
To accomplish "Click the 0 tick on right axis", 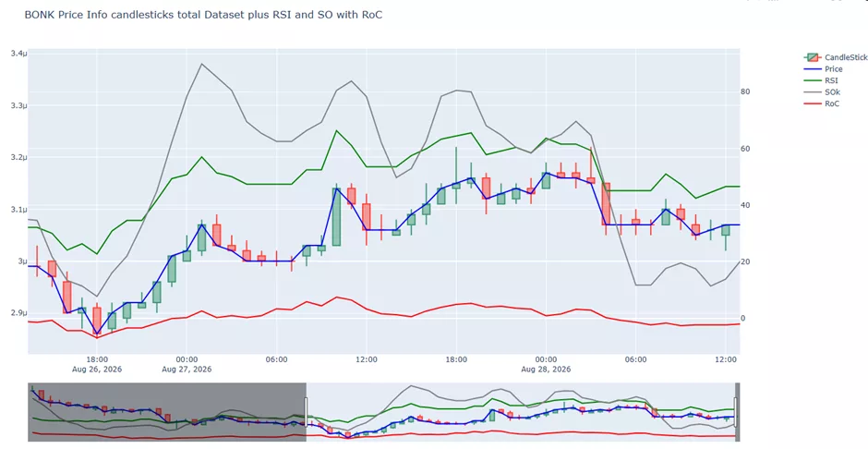I will click(x=743, y=319).
